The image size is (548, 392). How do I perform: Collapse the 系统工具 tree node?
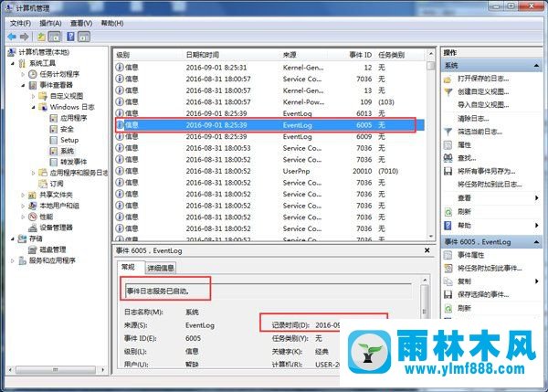tap(13, 63)
